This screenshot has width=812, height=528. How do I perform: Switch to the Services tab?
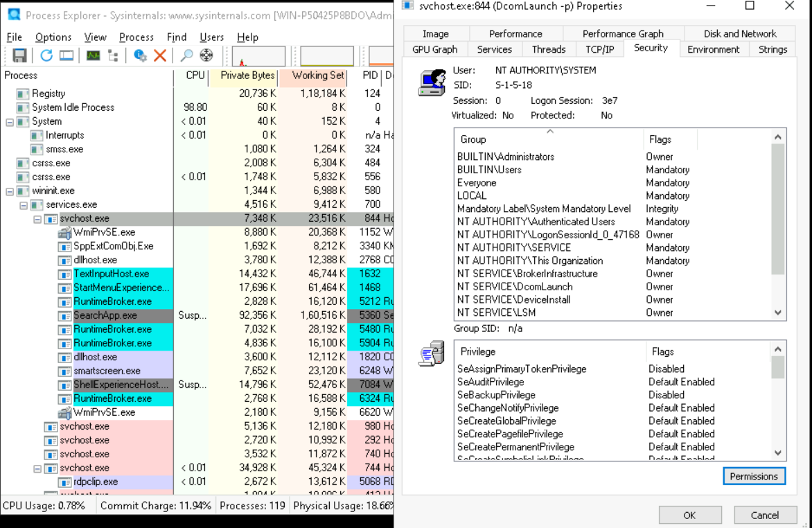495,49
